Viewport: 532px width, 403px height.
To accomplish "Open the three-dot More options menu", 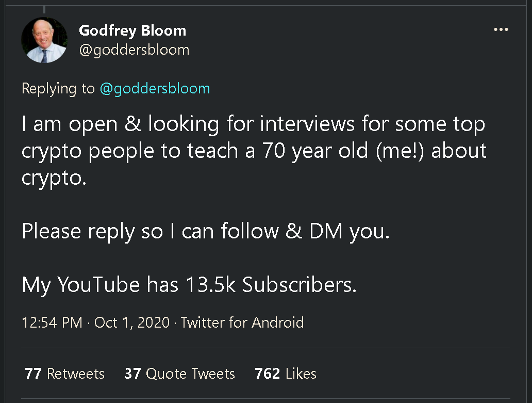I will click(x=501, y=30).
